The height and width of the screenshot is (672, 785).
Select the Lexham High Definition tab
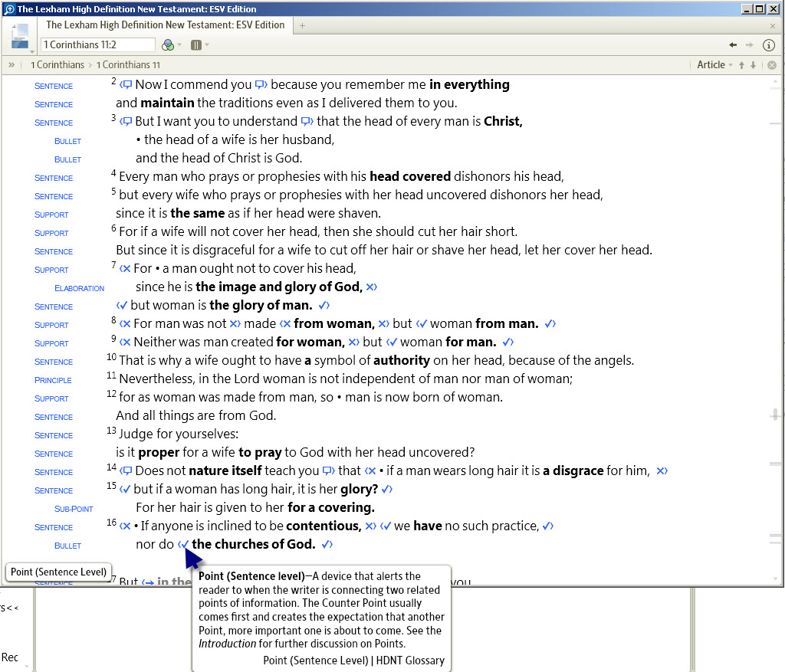166,25
